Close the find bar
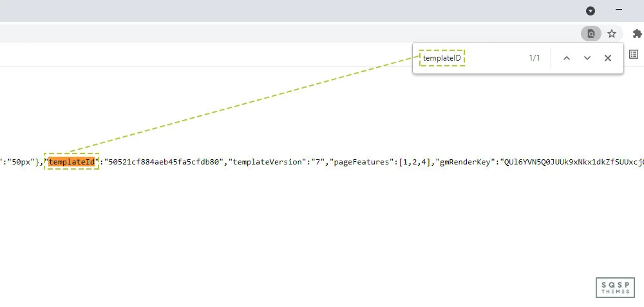 click(x=608, y=58)
